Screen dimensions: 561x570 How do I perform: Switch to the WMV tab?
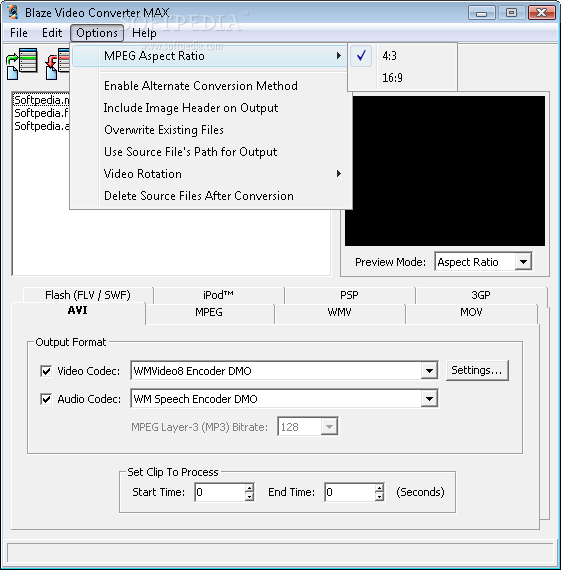point(340,312)
